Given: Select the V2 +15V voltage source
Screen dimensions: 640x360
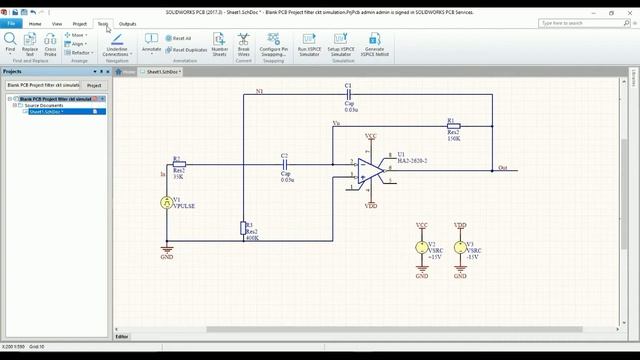Looking at the screenshot, I should click(422, 247).
